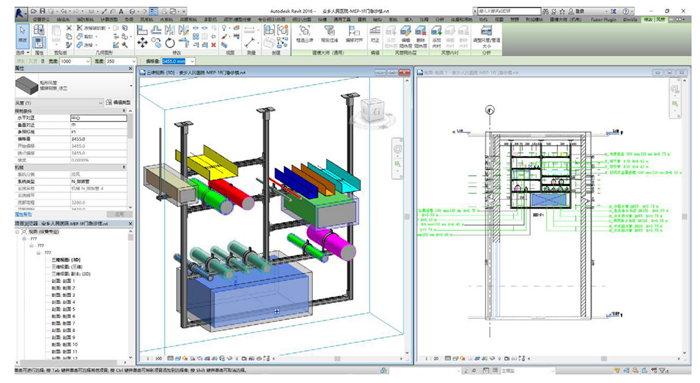Image resolution: width=700 pixels, height=383 pixels.
Task: Click the ViewCube in 3D view
Action: pos(372,109)
